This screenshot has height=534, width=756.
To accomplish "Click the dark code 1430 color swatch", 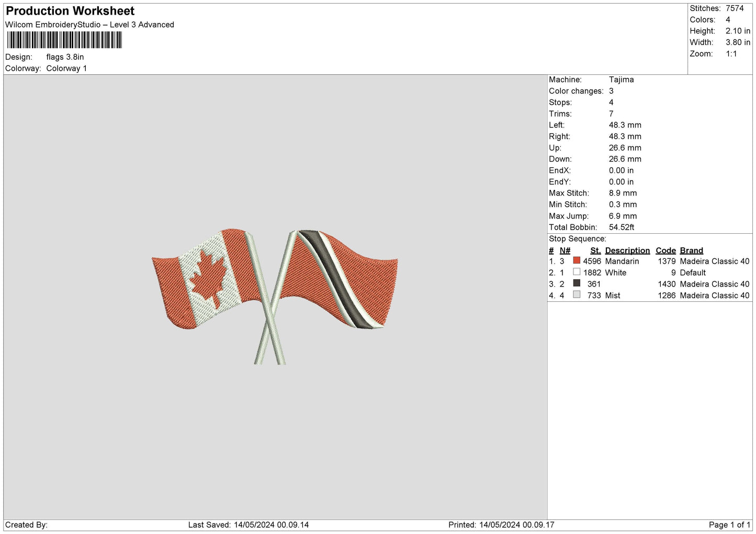I will click(x=577, y=283).
